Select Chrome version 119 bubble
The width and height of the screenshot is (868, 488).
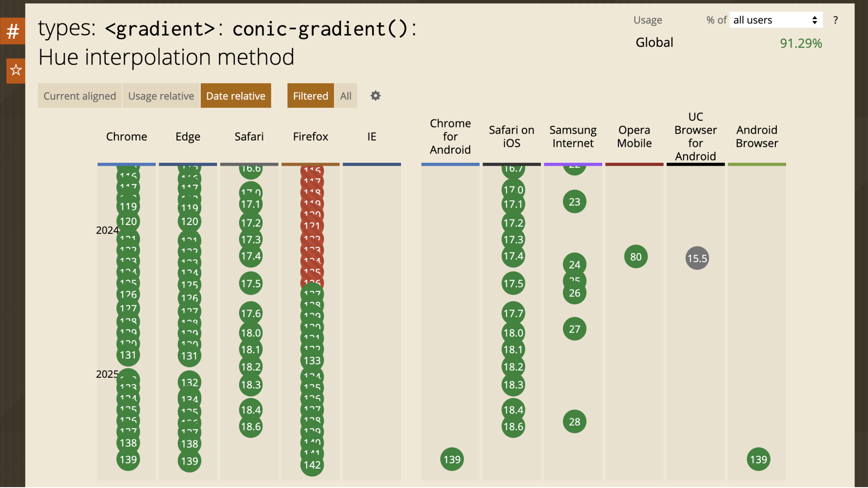(x=128, y=206)
